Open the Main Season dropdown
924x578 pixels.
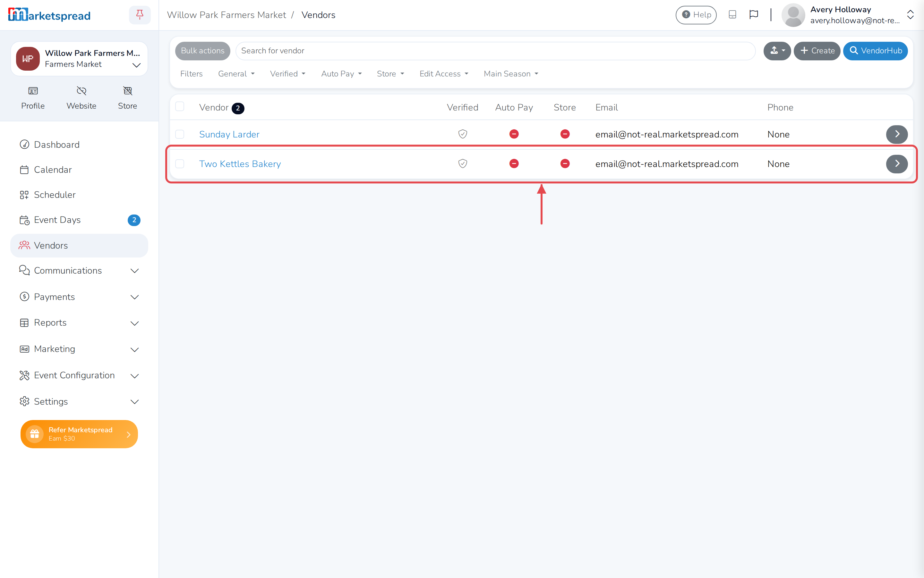pos(511,74)
